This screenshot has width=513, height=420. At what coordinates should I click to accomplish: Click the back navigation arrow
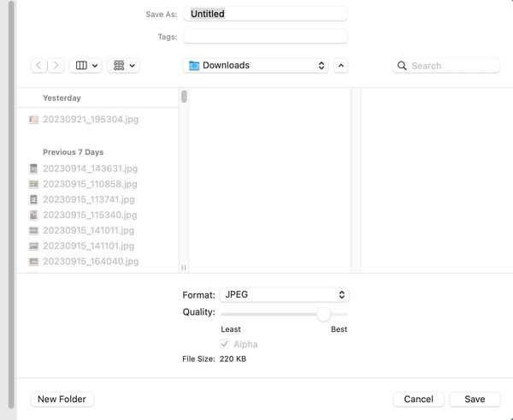coord(39,66)
